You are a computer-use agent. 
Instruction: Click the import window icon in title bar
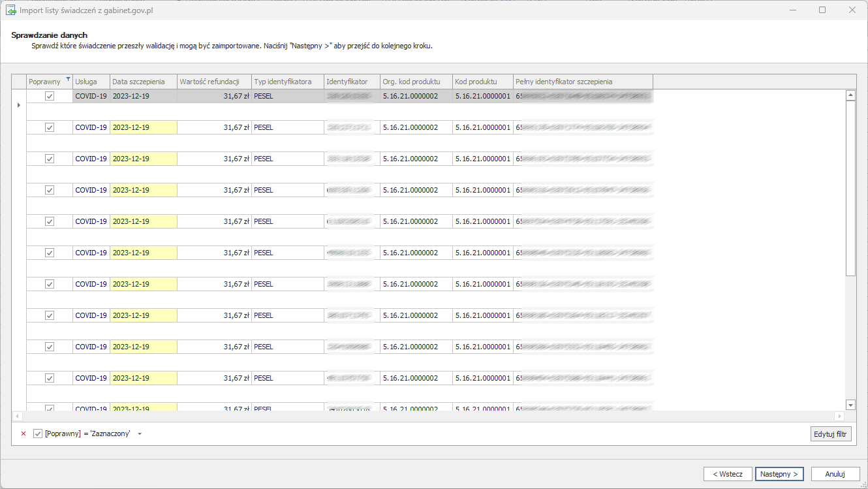[x=11, y=10]
